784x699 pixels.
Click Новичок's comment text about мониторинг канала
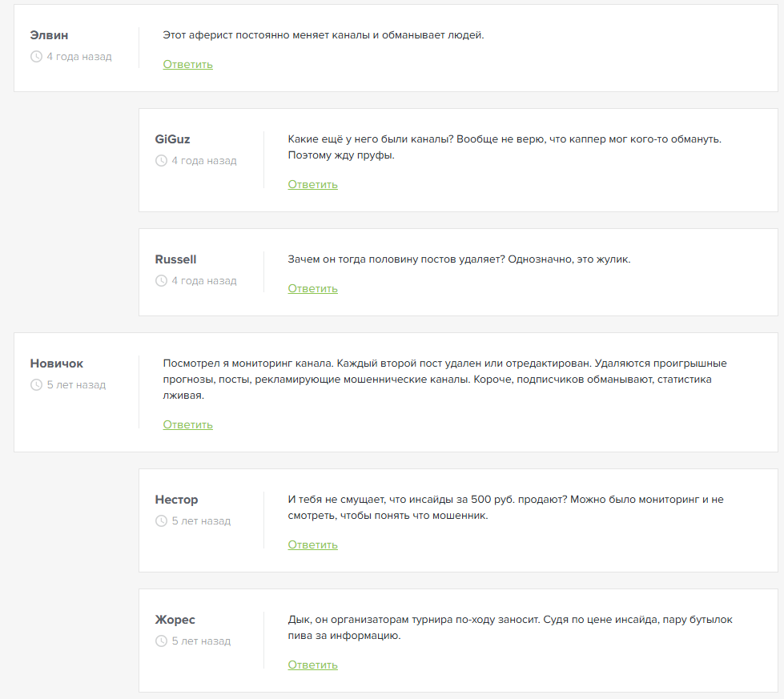coord(444,379)
